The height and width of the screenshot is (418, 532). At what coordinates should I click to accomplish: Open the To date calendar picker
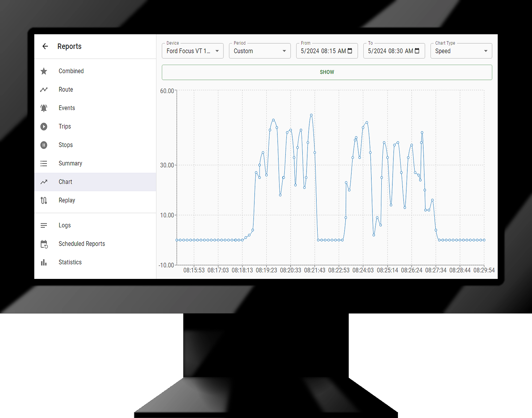pyautogui.click(x=417, y=51)
